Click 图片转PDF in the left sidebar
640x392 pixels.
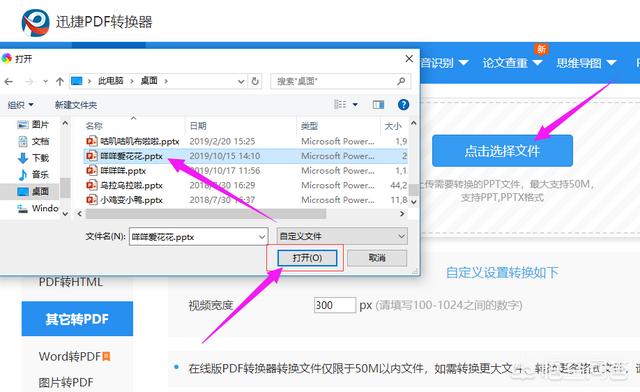[66, 383]
